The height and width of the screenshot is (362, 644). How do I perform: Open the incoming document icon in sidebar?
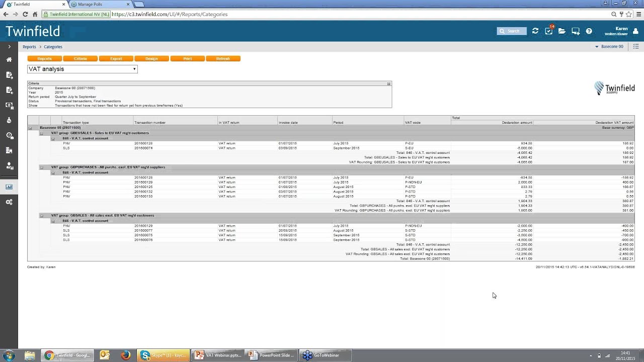(9, 90)
